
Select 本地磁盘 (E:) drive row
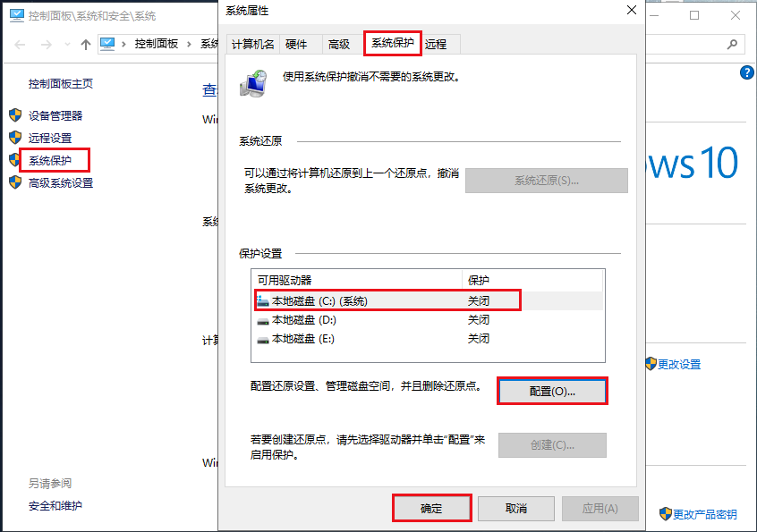point(427,339)
